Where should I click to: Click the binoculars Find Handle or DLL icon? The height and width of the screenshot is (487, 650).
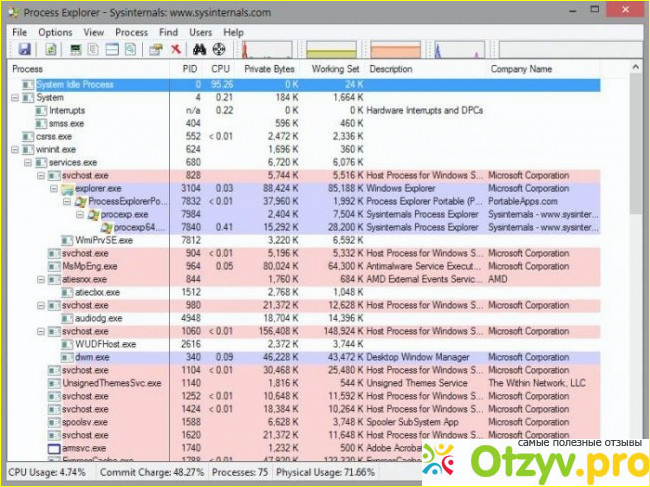point(198,48)
